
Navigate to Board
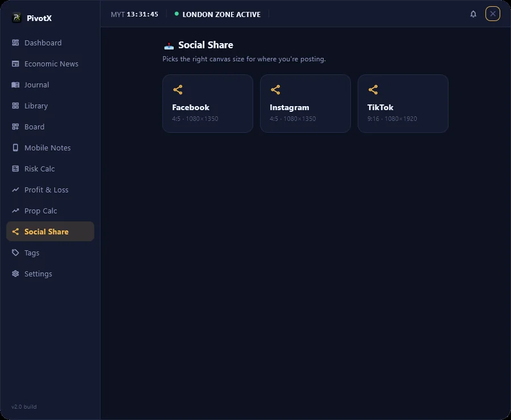pos(50,127)
